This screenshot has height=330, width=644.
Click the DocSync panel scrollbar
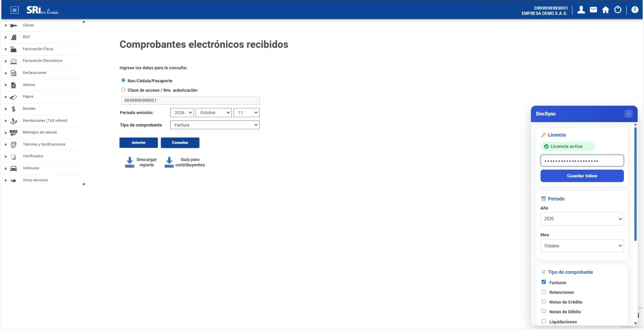click(x=636, y=184)
